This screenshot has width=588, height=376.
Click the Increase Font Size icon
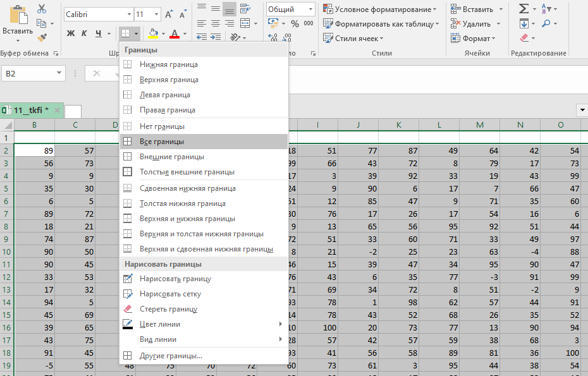168,14
